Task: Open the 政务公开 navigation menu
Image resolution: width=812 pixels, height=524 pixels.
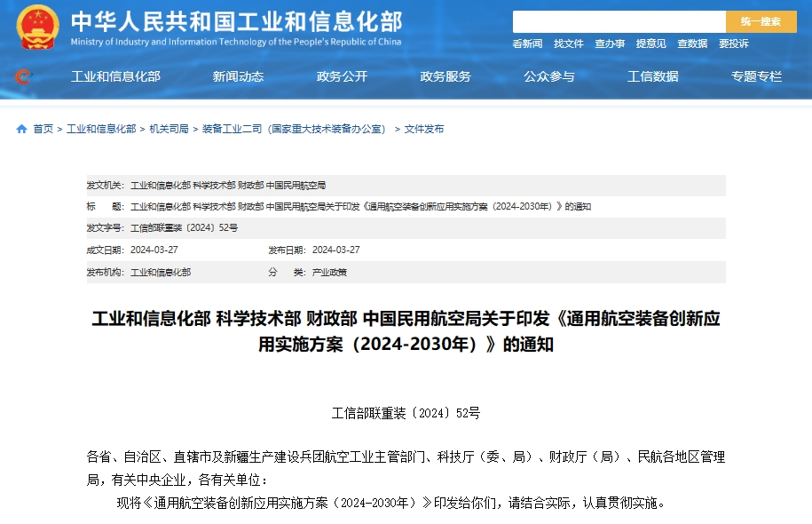Action: tap(342, 76)
